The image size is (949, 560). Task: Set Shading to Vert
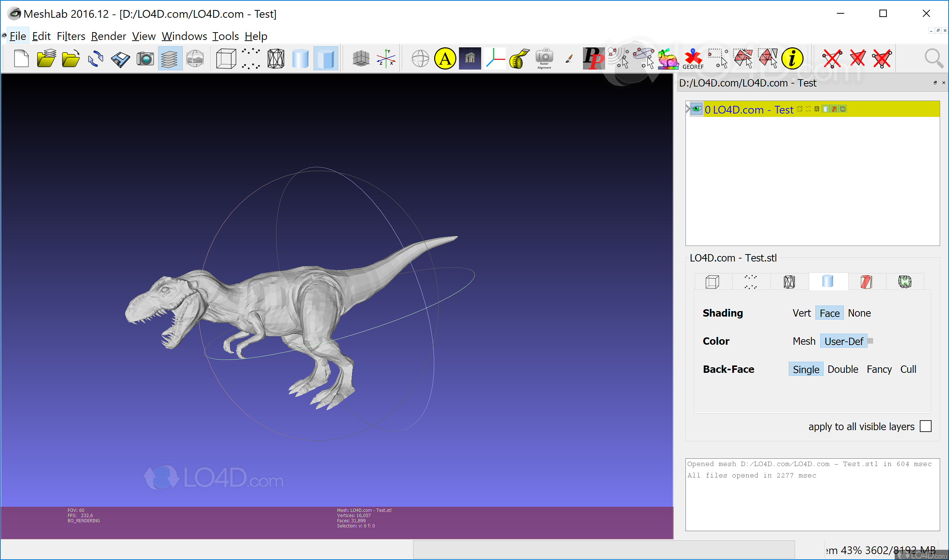tap(801, 313)
